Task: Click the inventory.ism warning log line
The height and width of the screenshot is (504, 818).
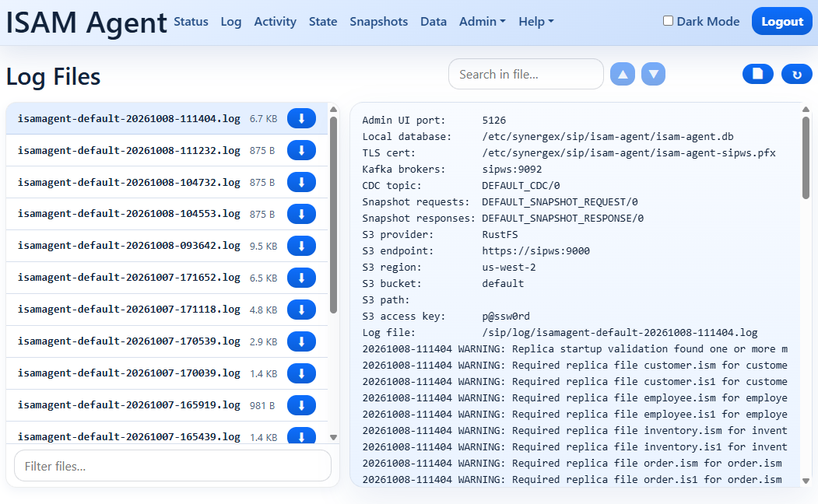Action: pos(575,431)
